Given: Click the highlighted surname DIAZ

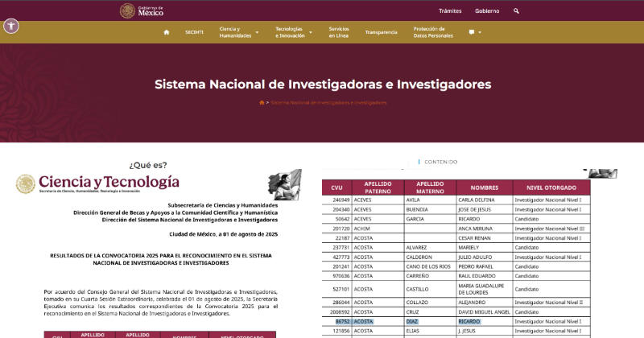Looking at the screenshot, I should click(x=412, y=322).
